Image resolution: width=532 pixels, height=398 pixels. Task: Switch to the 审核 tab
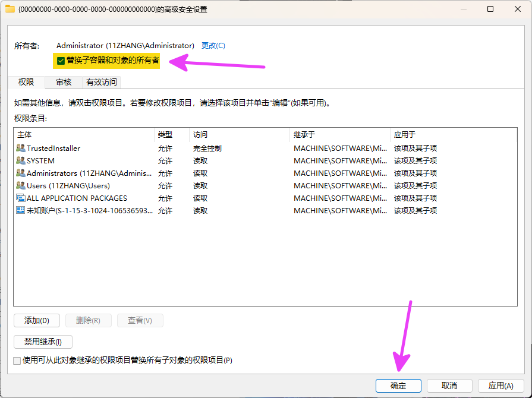coord(64,83)
